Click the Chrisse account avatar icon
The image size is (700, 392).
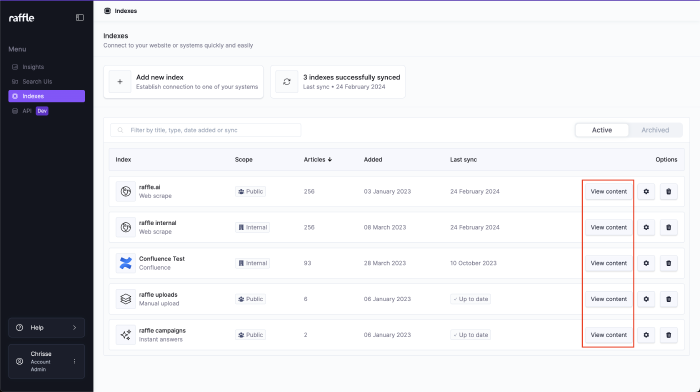(19, 362)
